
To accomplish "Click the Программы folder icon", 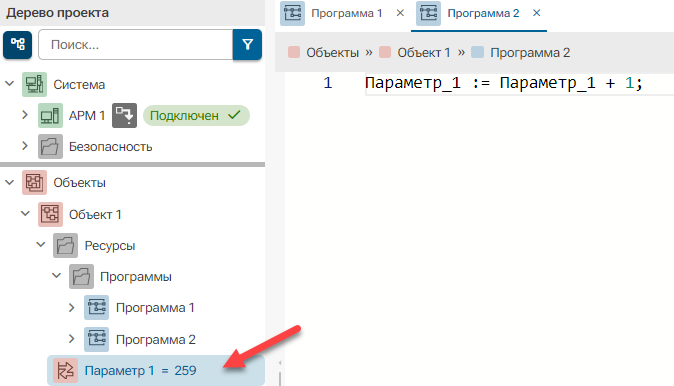I will (81, 276).
